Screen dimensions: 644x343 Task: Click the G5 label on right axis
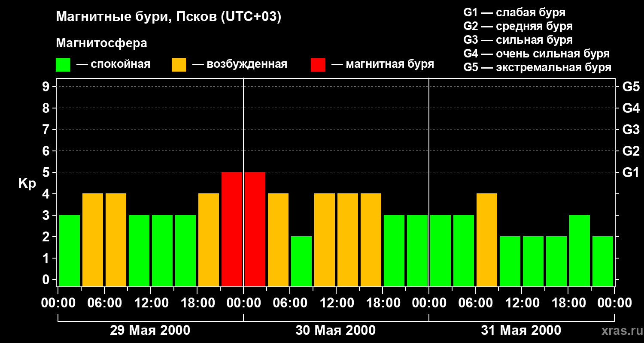(630, 87)
